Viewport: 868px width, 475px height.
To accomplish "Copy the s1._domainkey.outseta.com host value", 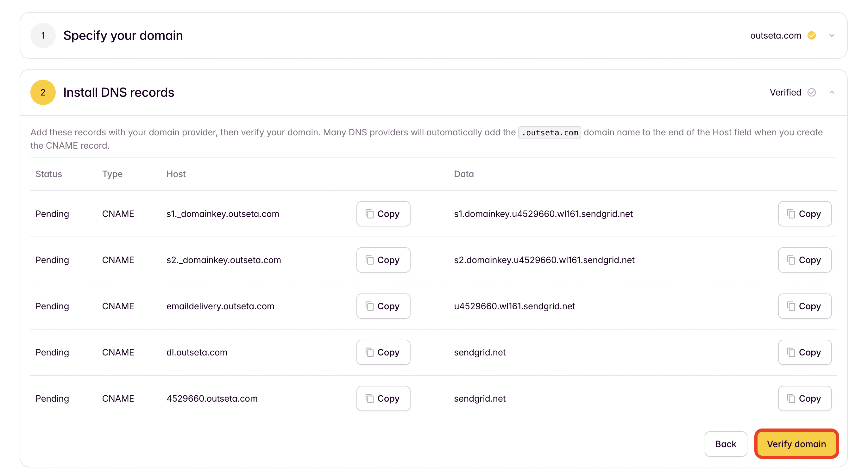I will coord(383,214).
